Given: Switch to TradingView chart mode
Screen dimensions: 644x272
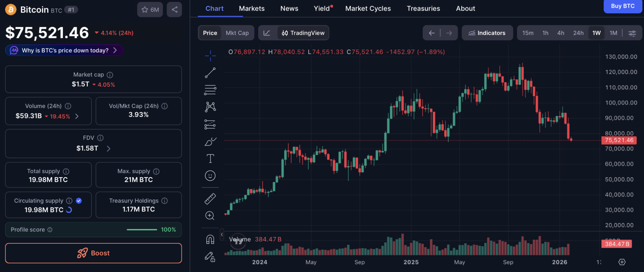Looking at the screenshot, I should [303, 33].
